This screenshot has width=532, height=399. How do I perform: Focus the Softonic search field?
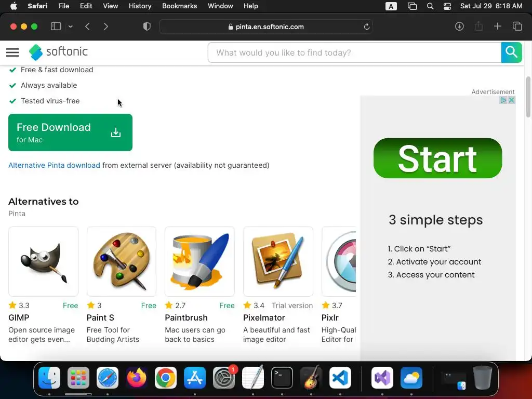[x=354, y=52]
